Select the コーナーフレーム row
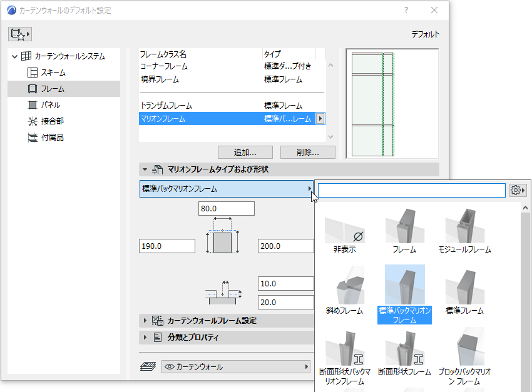 tap(232, 66)
